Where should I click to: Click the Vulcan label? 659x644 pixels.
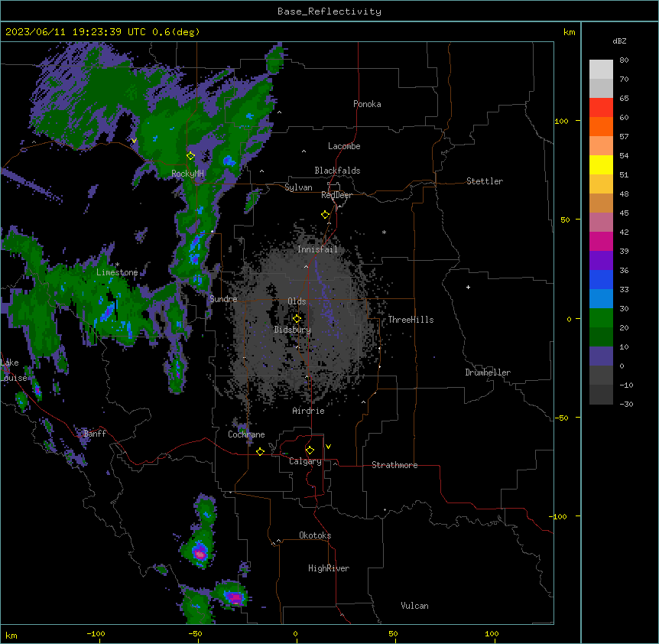coord(415,606)
